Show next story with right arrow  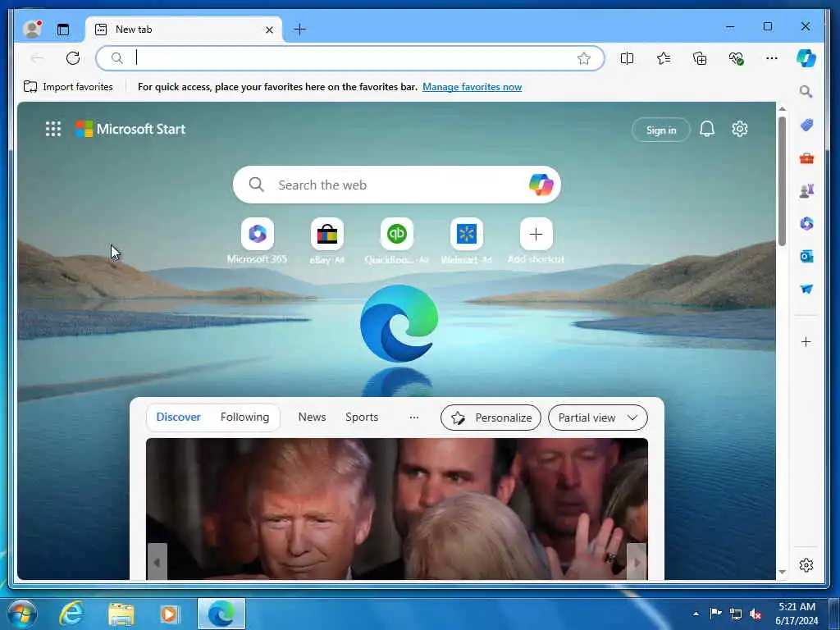(637, 561)
